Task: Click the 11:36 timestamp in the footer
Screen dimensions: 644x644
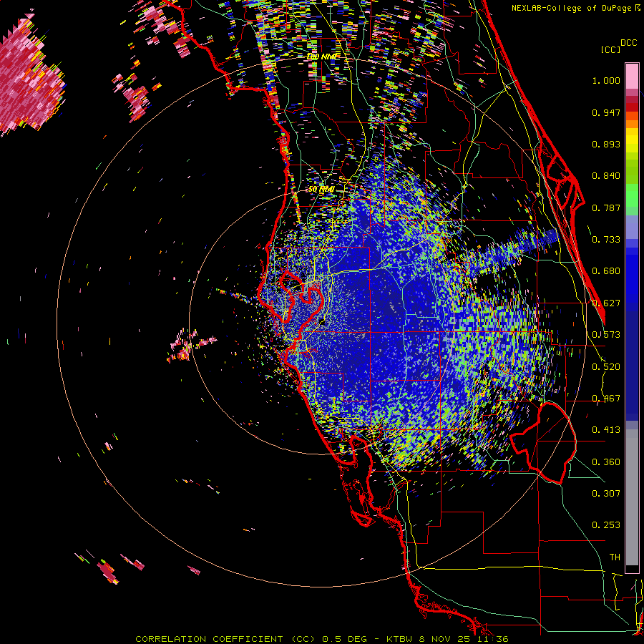Action: [493, 639]
